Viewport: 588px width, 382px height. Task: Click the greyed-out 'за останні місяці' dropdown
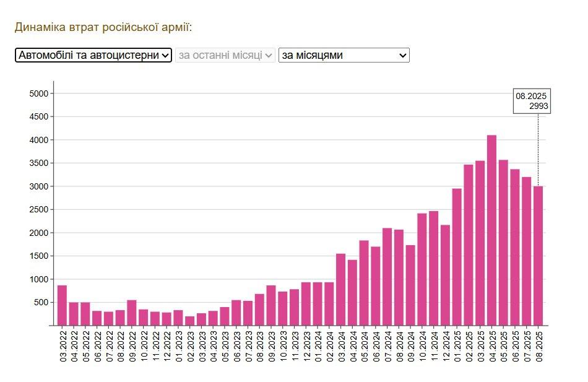click(x=225, y=55)
